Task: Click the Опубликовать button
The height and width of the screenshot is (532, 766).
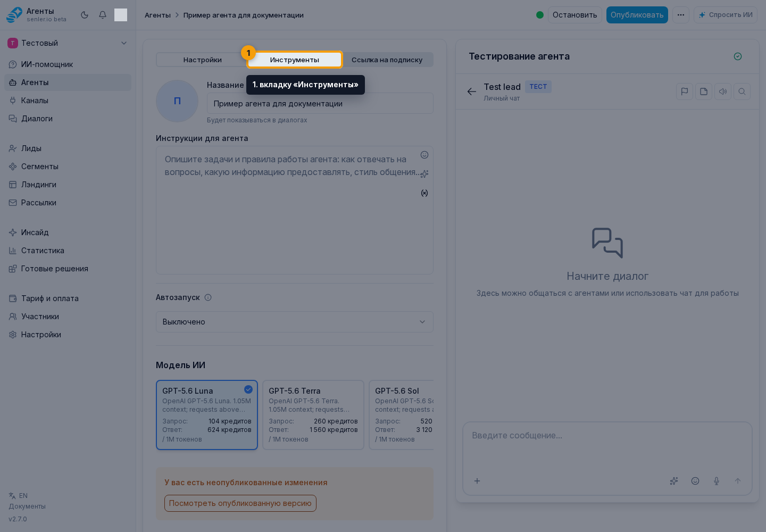Action: (637, 15)
